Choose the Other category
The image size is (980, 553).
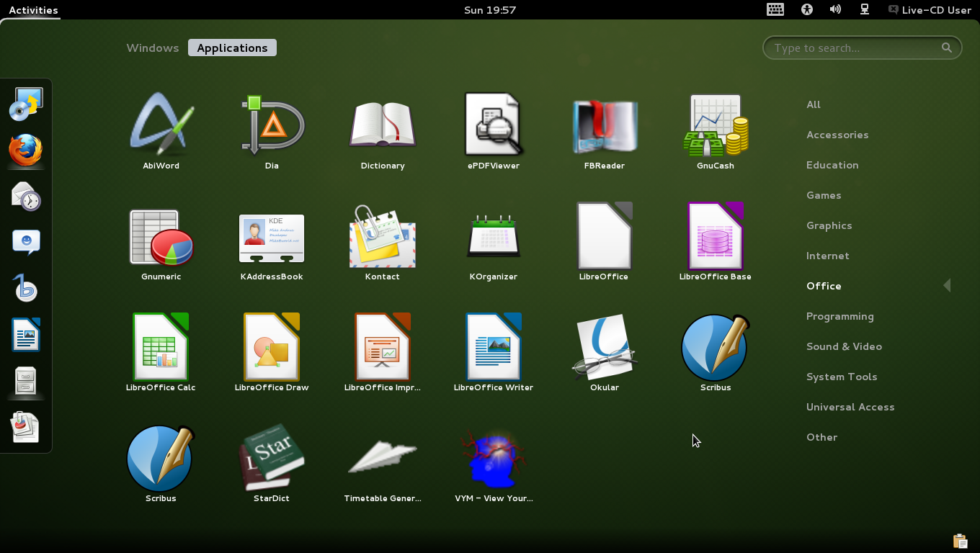point(821,437)
